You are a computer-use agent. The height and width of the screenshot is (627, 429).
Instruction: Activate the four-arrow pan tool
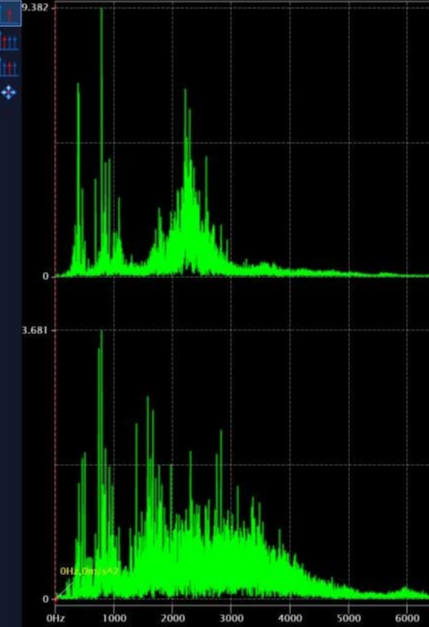click(9, 92)
